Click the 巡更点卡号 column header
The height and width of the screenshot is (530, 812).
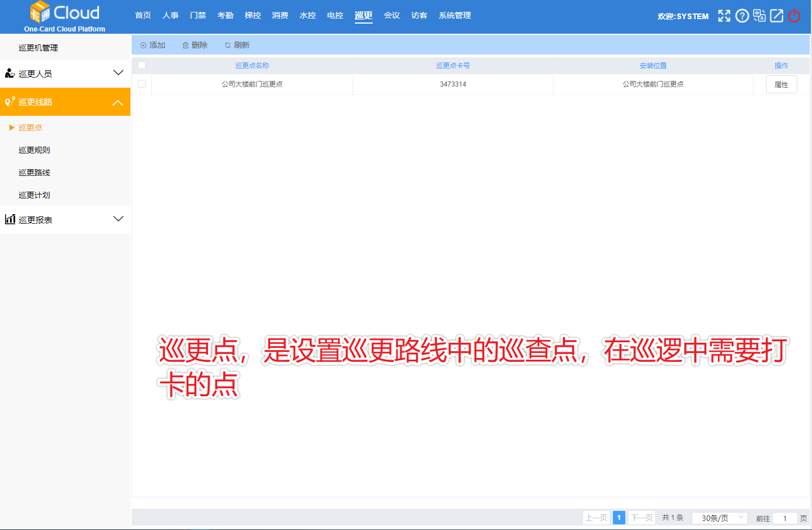(453, 66)
